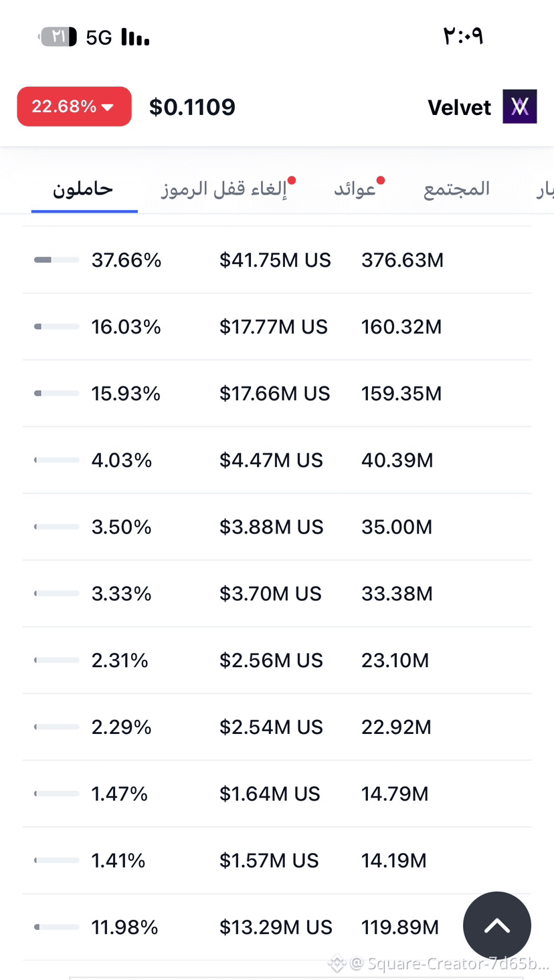Open the إلغاء قفل الرموز tab
Screen dimensions: 554x980
click(224, 189)
